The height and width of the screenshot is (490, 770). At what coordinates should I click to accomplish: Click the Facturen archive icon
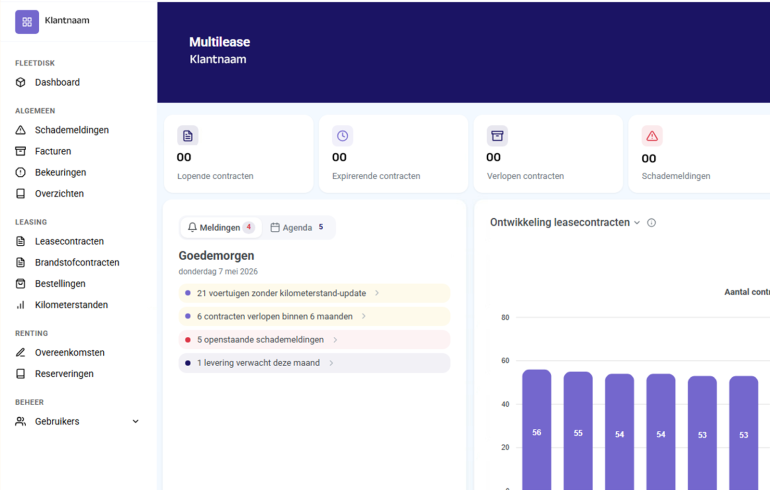pyautogui.click(x=21, y=151)
